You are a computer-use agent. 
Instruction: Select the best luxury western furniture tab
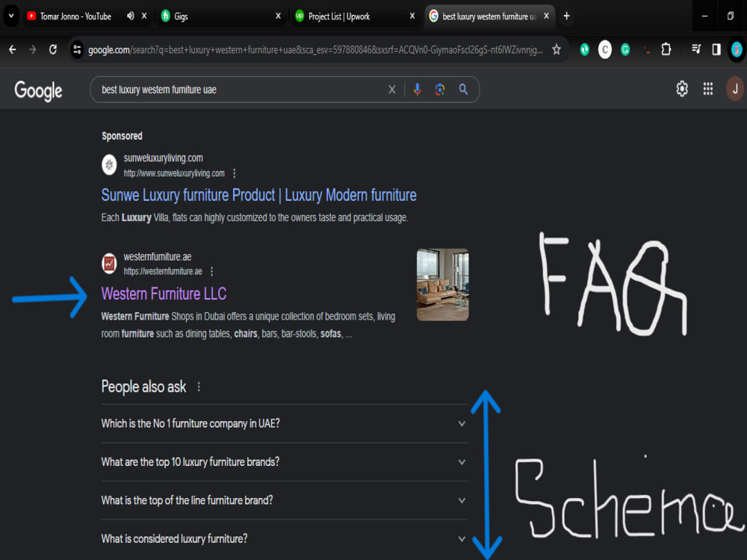coord(489,16)
